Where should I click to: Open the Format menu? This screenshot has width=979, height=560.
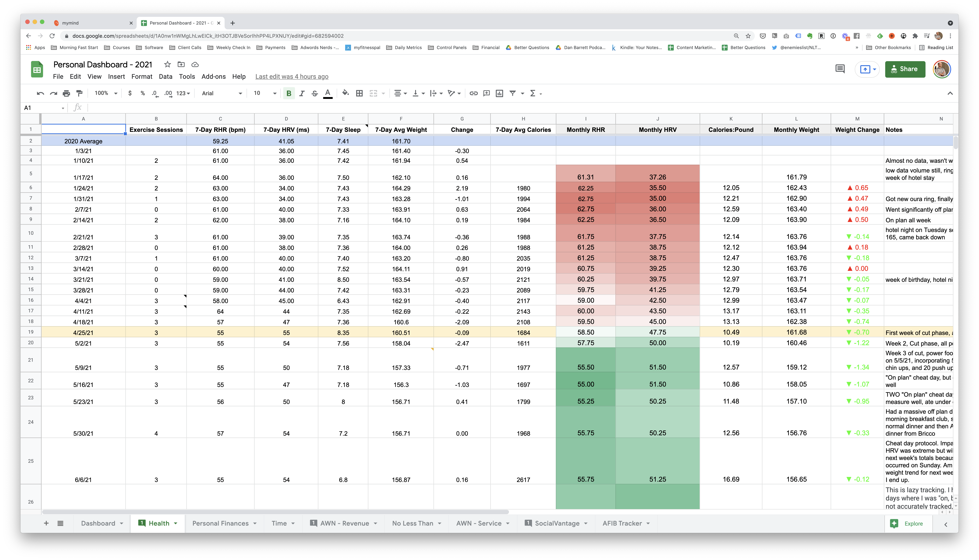tap(142, 77)
